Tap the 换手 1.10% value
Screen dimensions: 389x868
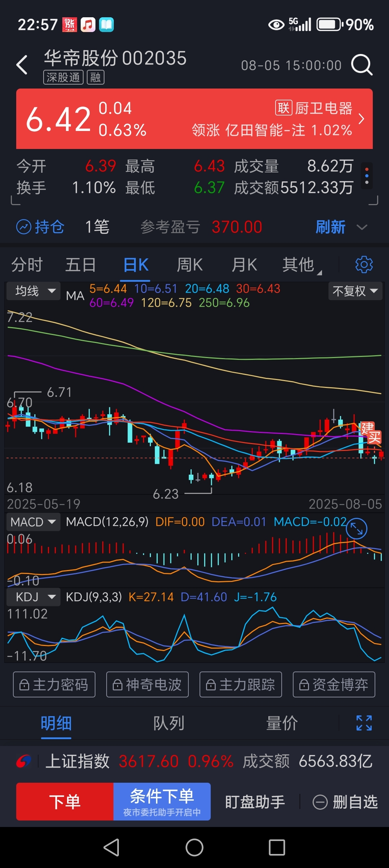94,187
